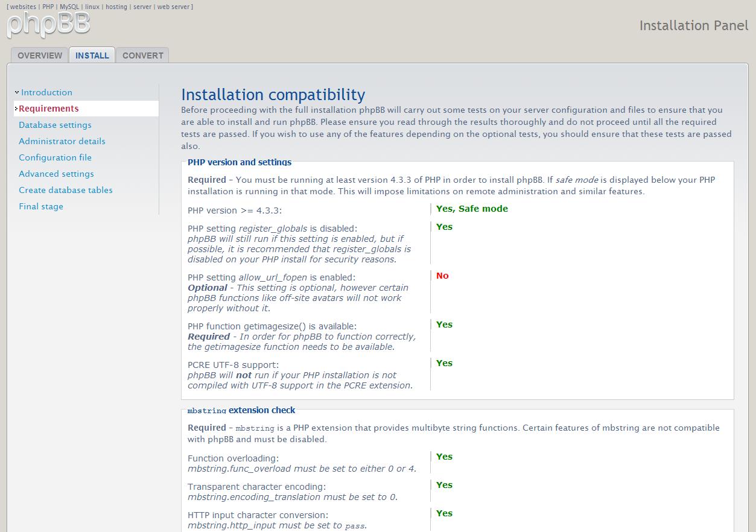Switch to the Convert tab
Viewport: 756px width, 532px height.
[143, 55]
